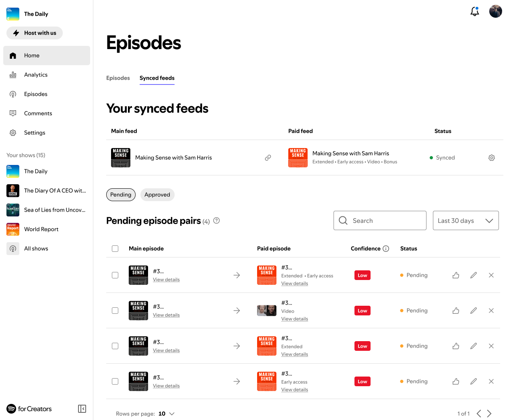Screen dimensions: 515x420
Task: Open Sea of Lies show
Action: pos(47,210)
